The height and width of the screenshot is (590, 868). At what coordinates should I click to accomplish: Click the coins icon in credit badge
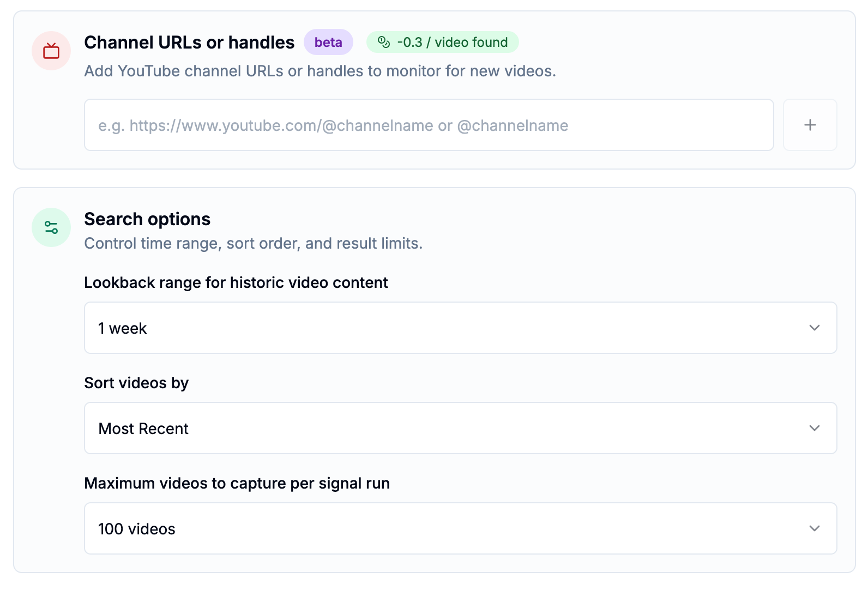pos(384,42)
